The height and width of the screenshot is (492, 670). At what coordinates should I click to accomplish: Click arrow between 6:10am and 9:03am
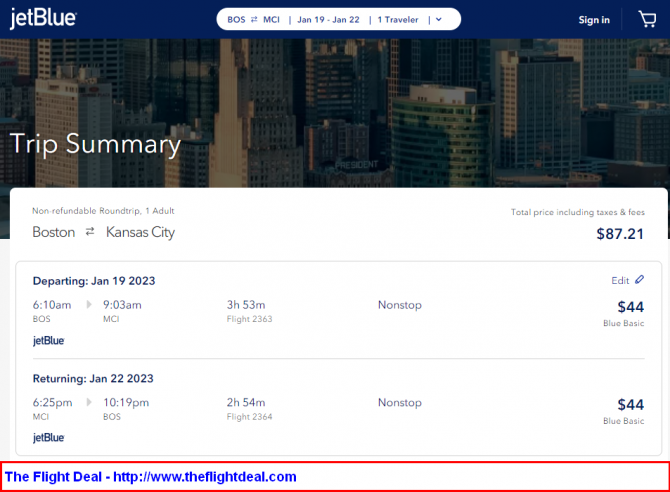pyautogui.click(x=89, y=304)
